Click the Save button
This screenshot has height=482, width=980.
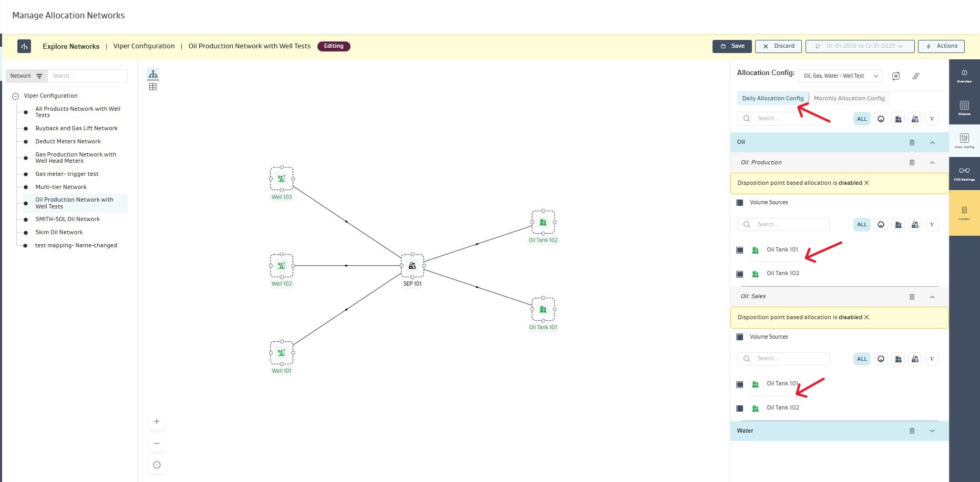pos(732,46)
